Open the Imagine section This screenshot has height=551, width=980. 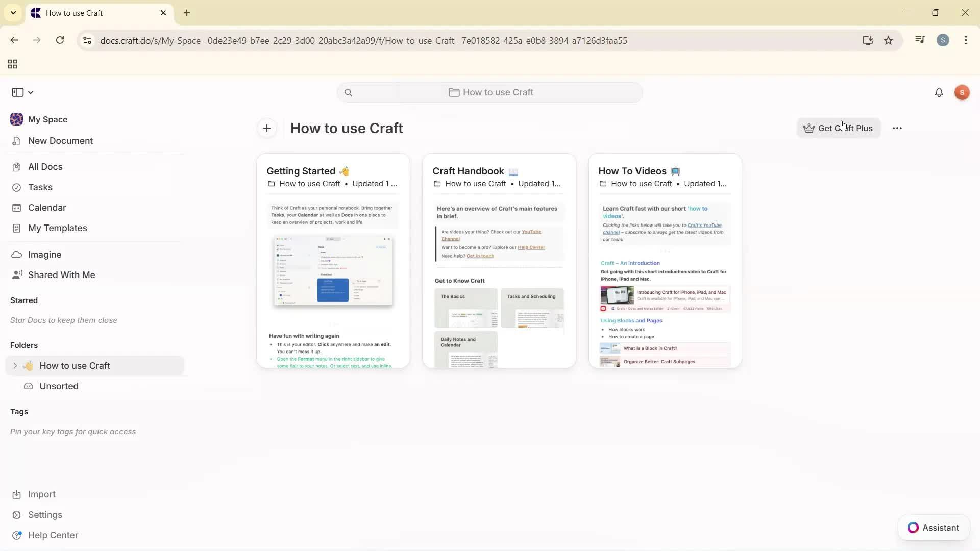[45, 254]
